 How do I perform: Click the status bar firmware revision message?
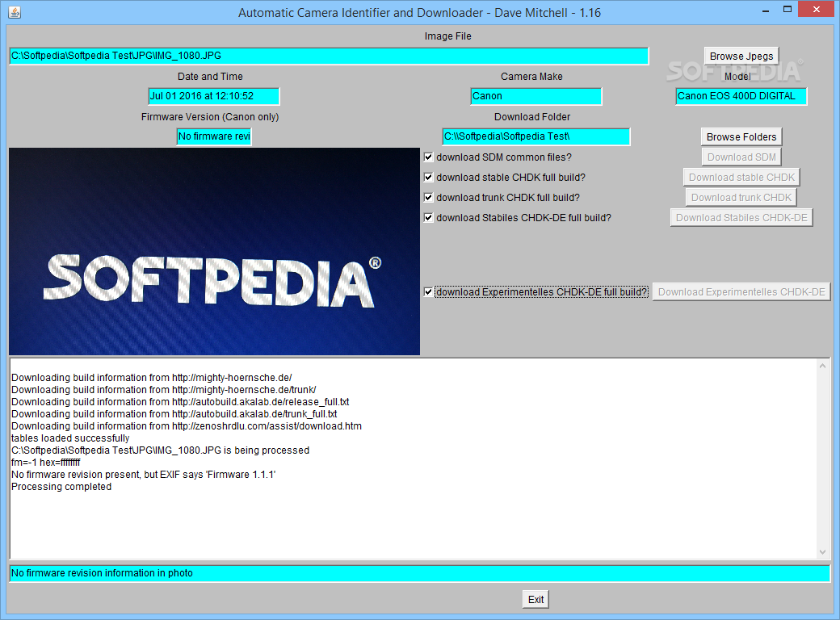click(x=420, y=573)
